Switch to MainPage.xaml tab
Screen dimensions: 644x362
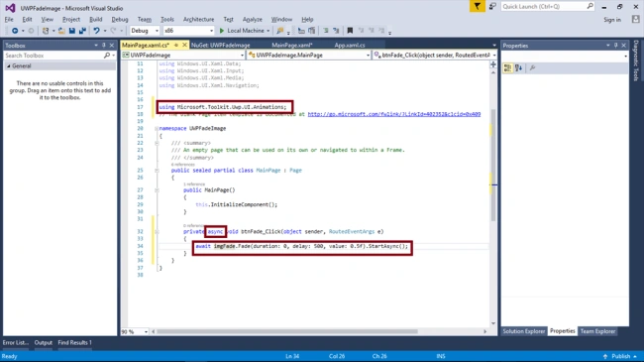coord(292,46)
